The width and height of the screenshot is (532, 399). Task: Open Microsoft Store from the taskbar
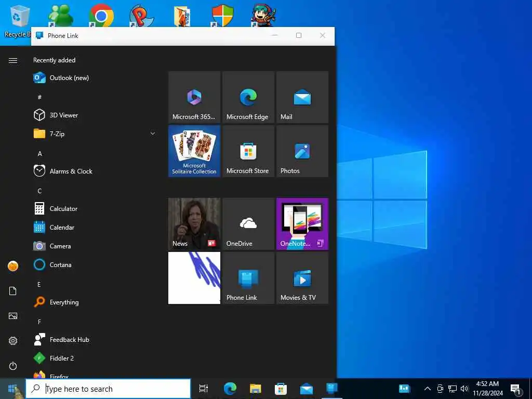coord(281,389)
